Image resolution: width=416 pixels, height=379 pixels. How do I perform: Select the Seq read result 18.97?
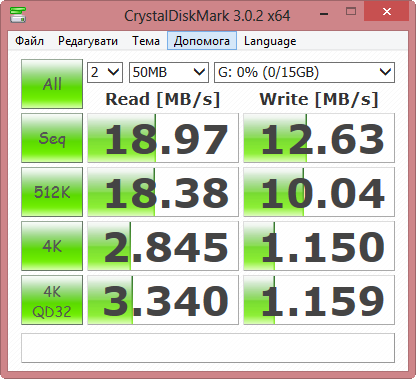coord(163,138)
